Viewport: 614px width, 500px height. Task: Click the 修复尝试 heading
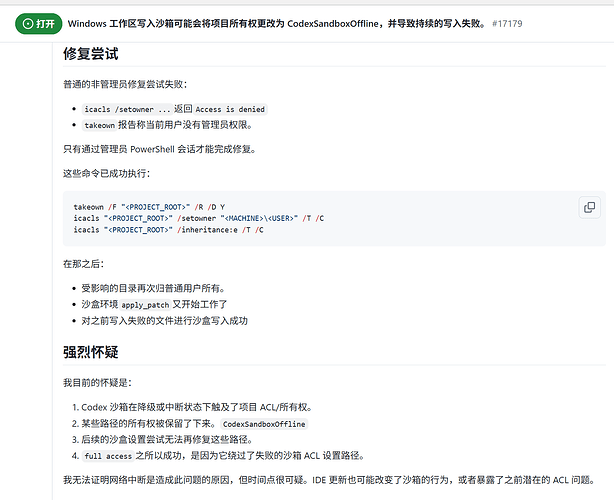pos(90,54)
